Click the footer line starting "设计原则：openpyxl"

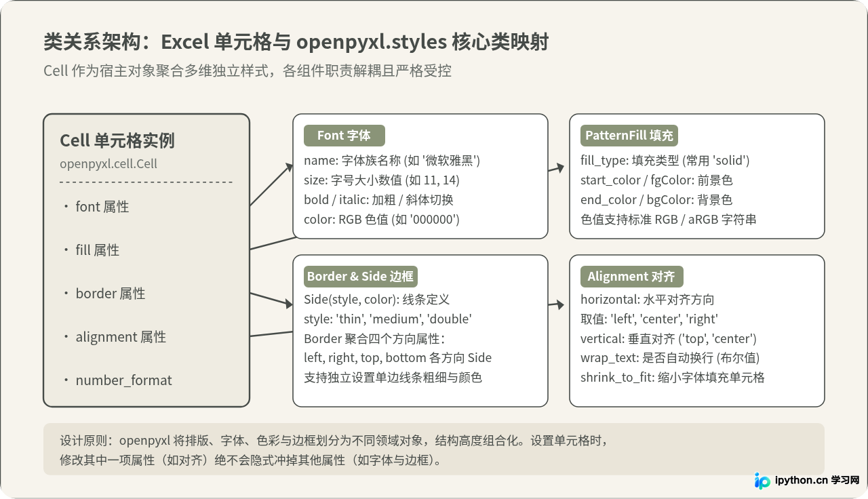tap(334, 440)
